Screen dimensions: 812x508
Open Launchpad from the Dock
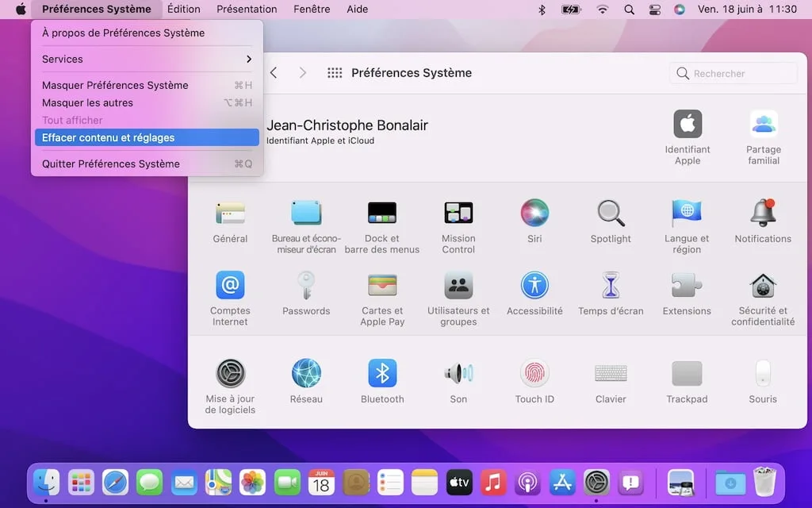[x=81, y=482]
